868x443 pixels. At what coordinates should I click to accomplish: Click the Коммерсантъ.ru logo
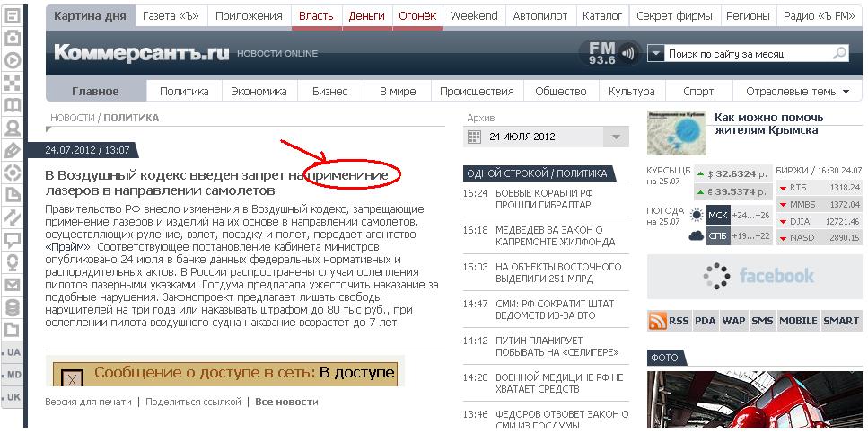(x=142, y=53)
